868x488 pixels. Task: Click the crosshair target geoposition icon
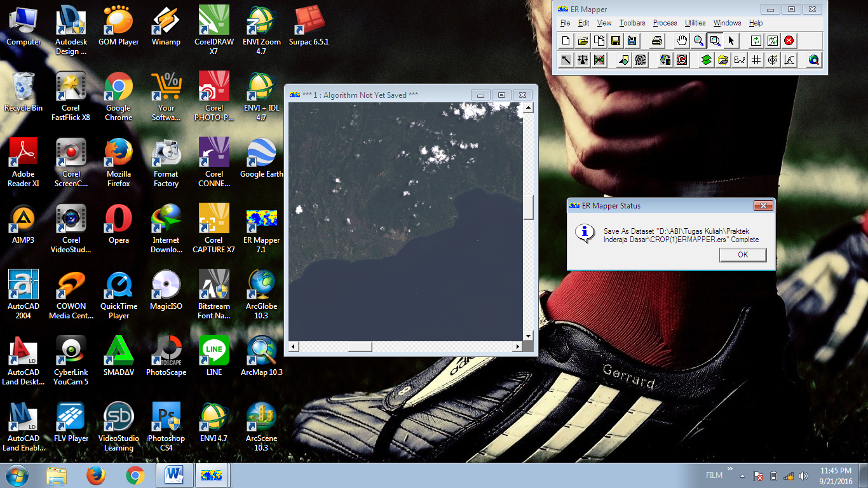[x=773, y=60]
